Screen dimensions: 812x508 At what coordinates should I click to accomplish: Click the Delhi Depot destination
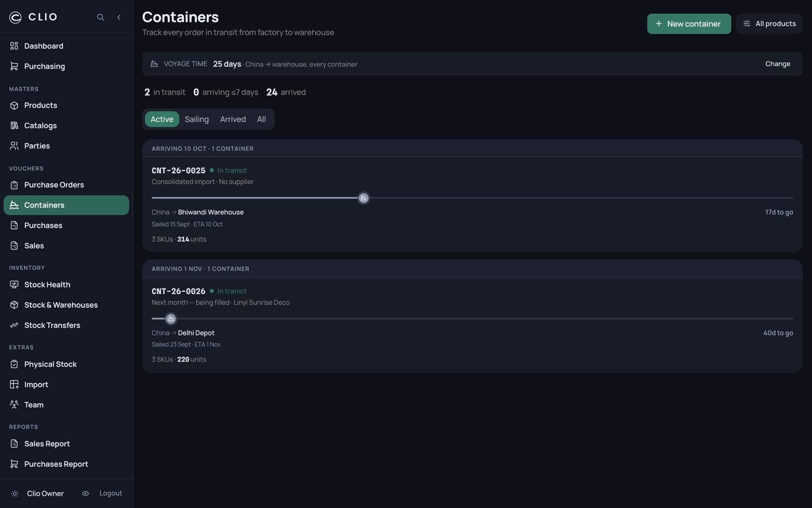(x=196, y=333)
